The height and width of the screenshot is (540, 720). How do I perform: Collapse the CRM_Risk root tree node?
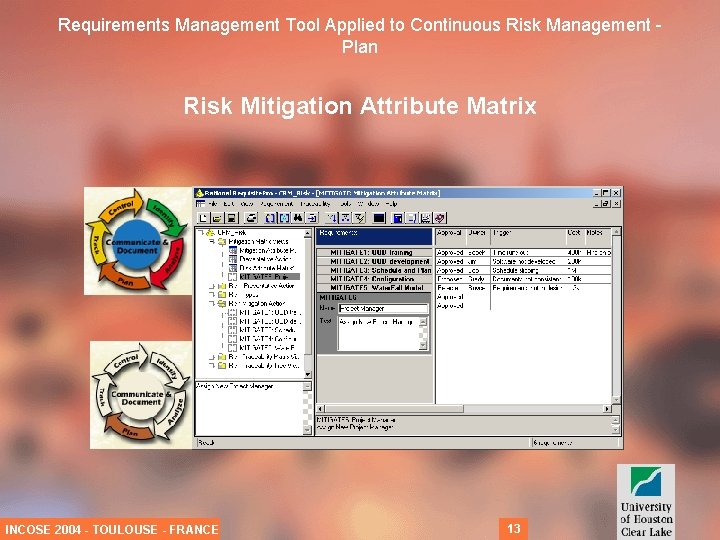(201, 233)
